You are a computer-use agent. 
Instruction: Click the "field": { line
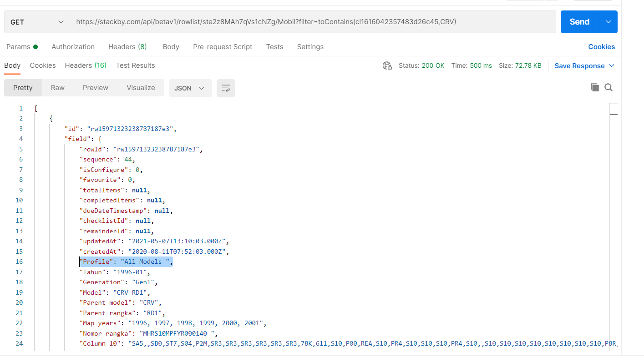pyautogui.click(x=82, y=139)
